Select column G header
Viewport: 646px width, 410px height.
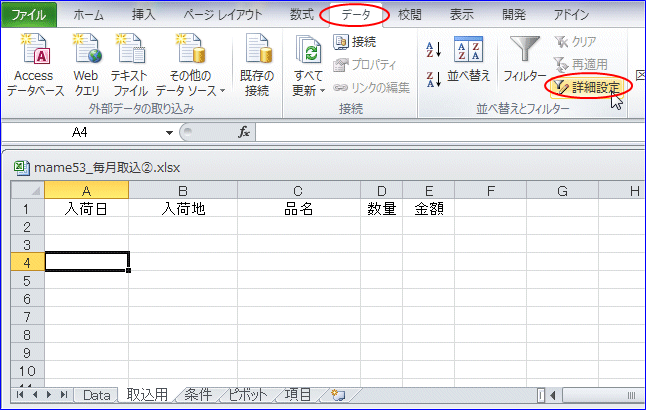[562, 190]
